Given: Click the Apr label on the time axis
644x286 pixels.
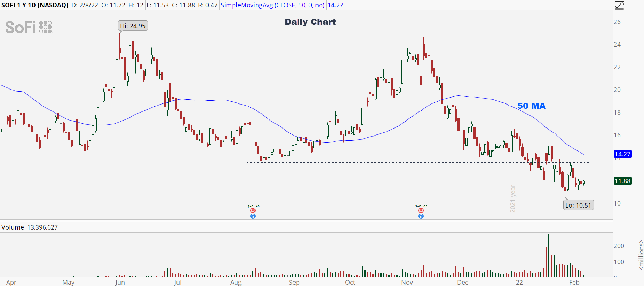Looking at the screenshot, I should click(11, 283).
